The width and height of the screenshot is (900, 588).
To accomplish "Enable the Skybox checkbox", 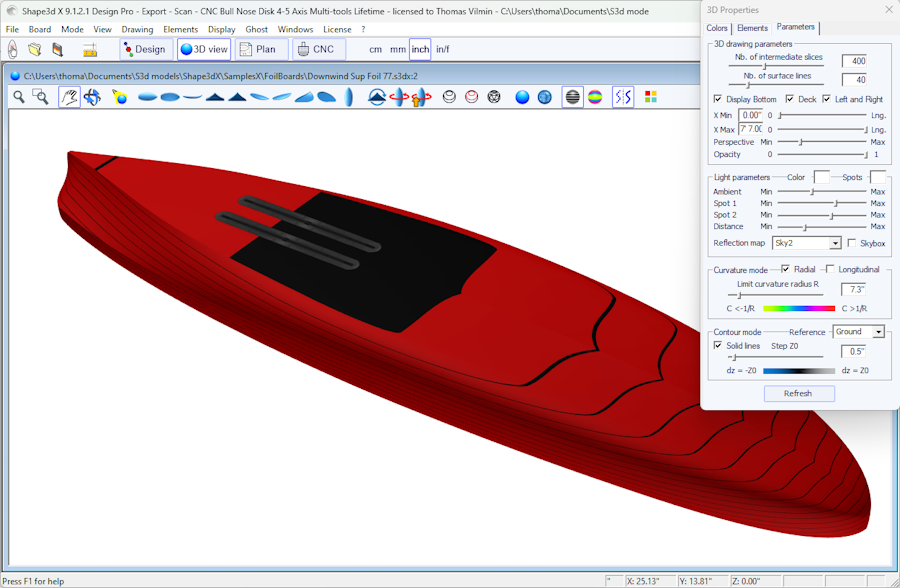I will coord(852,243).
